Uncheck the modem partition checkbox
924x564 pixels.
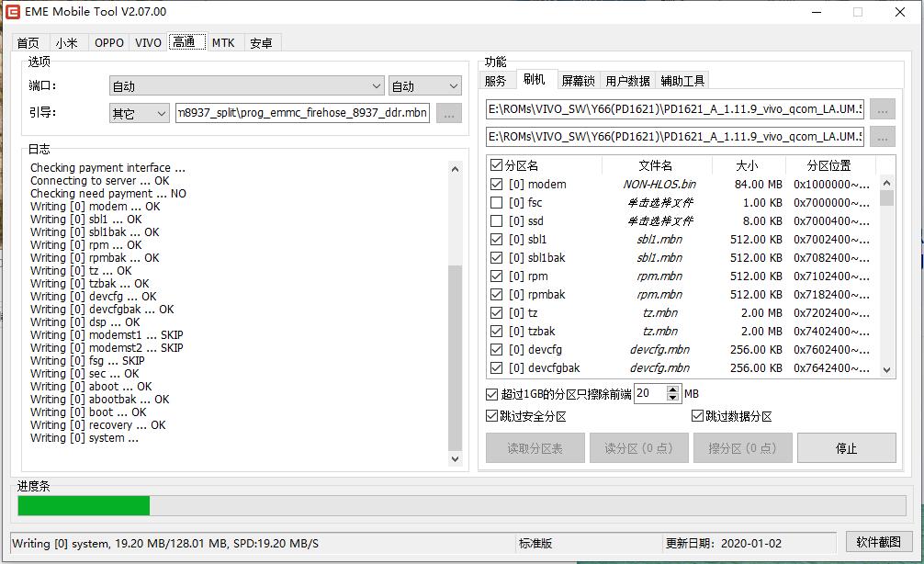497,185
